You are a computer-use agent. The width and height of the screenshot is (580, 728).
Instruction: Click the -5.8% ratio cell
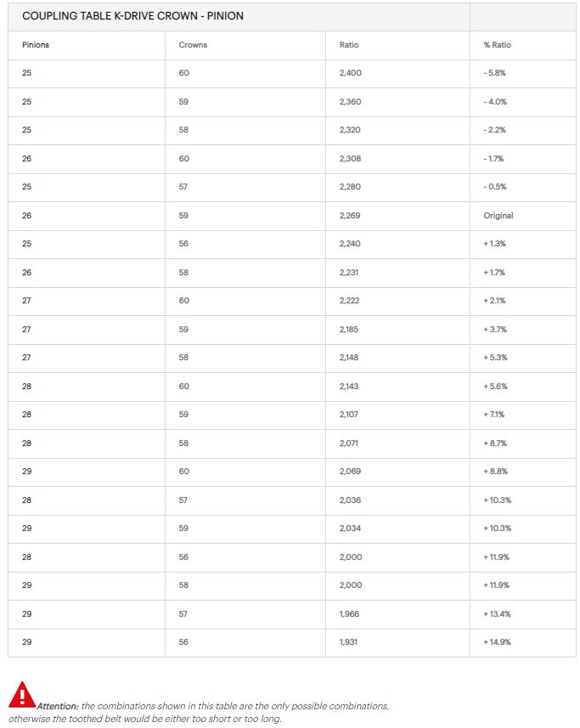[495, 73]
